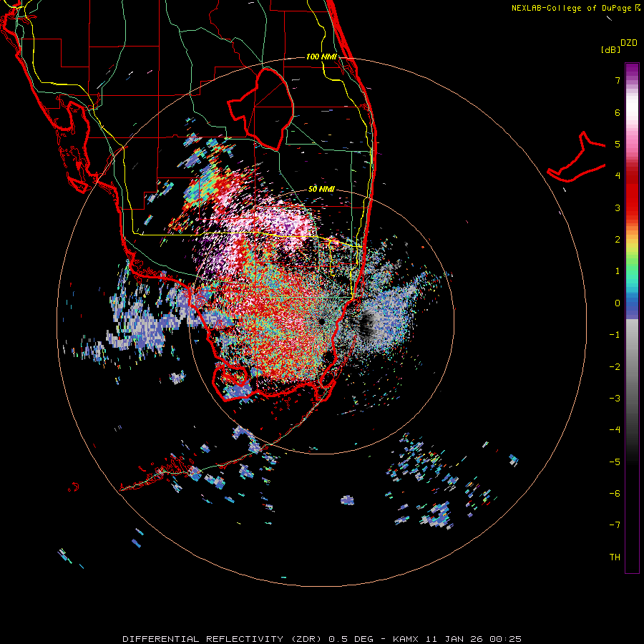Select the 50 NMI range ring label

click(321, 189)
